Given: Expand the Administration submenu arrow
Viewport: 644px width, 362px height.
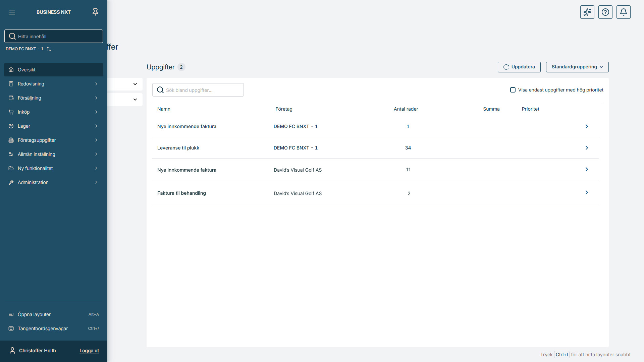Looking at the screenshot, I should pos(96,182).
